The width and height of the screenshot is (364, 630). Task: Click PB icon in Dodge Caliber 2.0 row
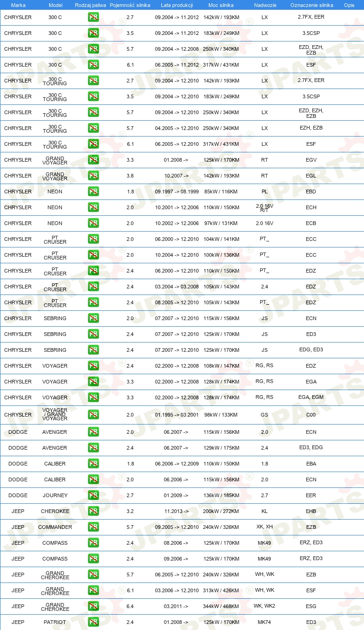click(93, 479)
